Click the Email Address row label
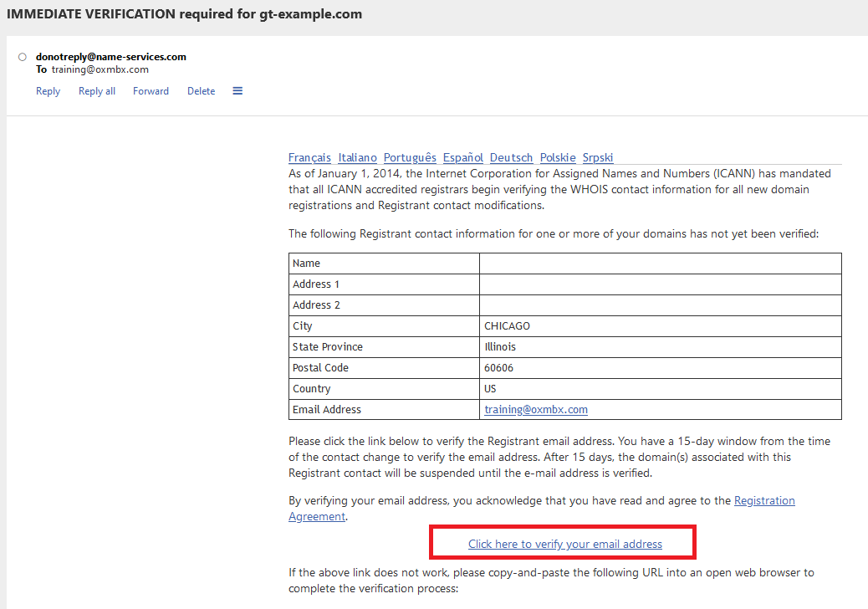This screenshot has height=609, width=868. (x=327, y=410)
